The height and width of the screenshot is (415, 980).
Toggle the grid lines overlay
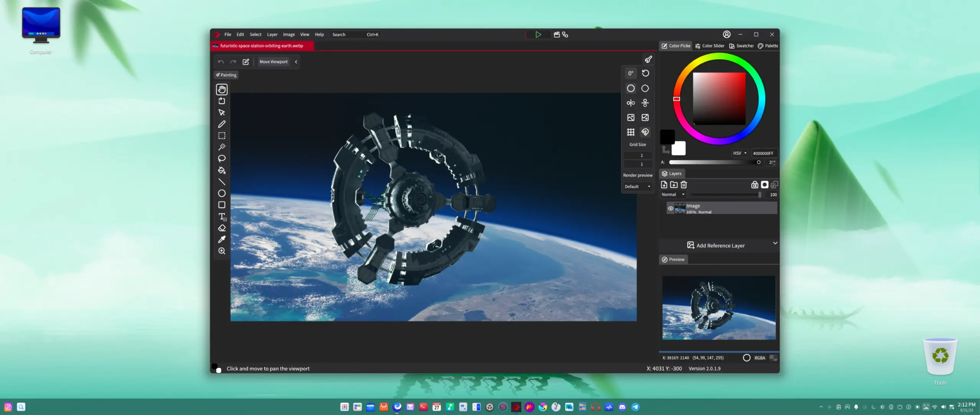click(631, 132)
